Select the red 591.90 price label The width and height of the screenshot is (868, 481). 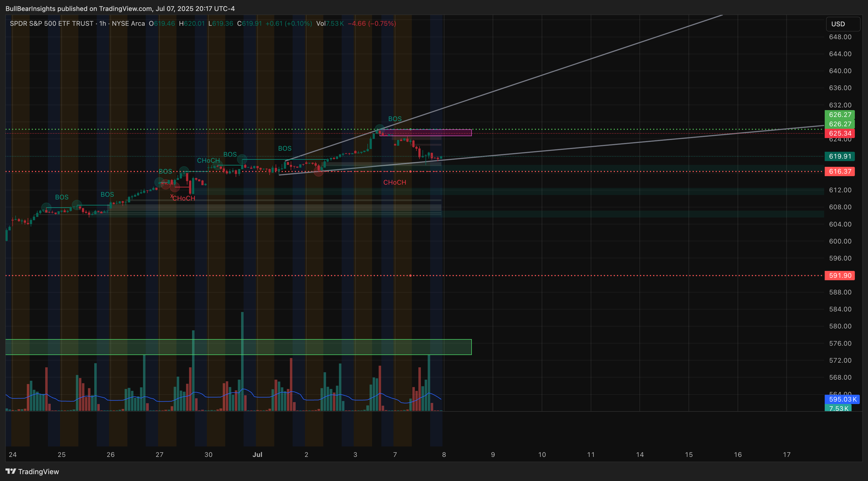click(839, 276)
